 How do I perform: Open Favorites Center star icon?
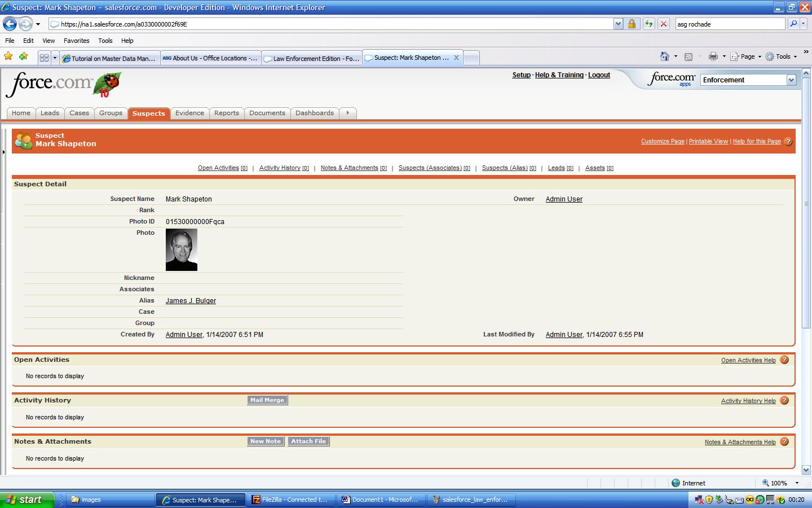(8, 56)
